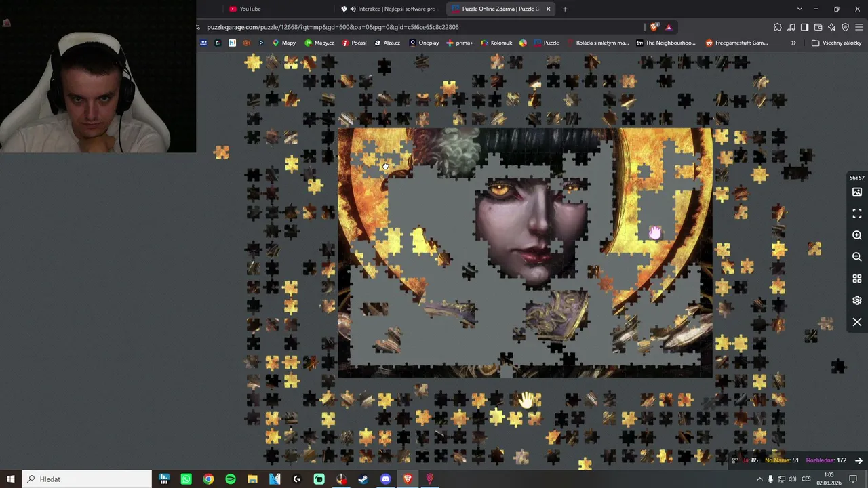The height and width of the screenshot is (488, 868).
Task: Open the volume control in tray
Action: [x=793, y=479]
